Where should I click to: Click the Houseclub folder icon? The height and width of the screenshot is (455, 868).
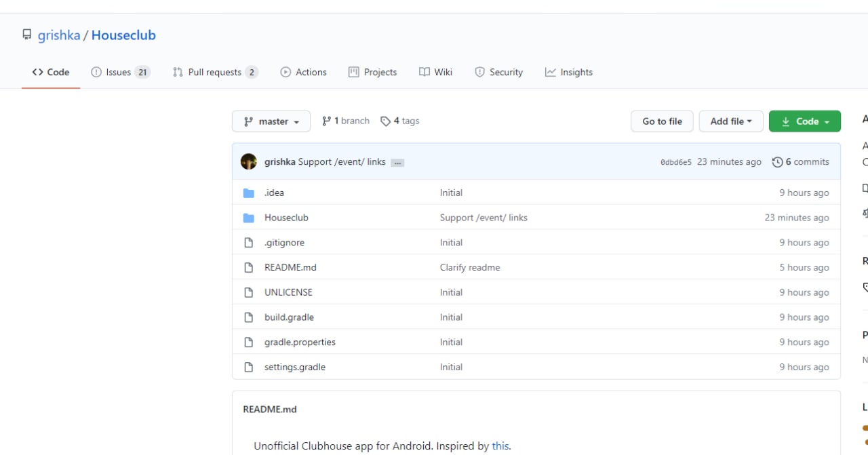249,218
